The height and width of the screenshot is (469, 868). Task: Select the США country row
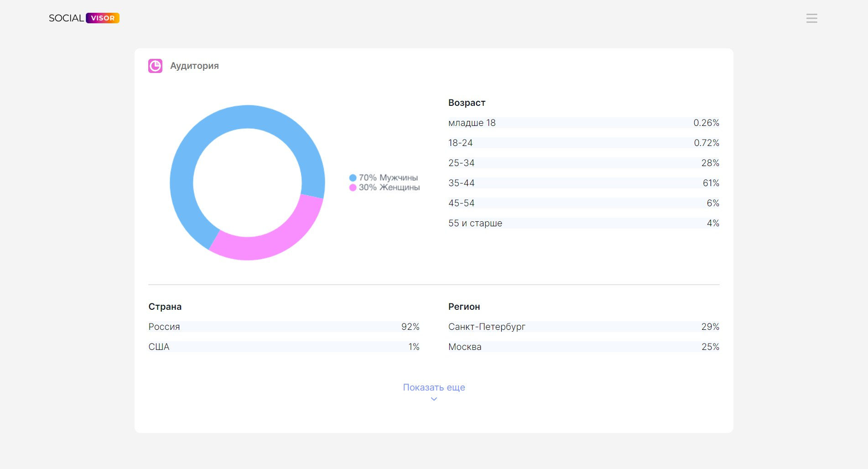coord(283,347)
